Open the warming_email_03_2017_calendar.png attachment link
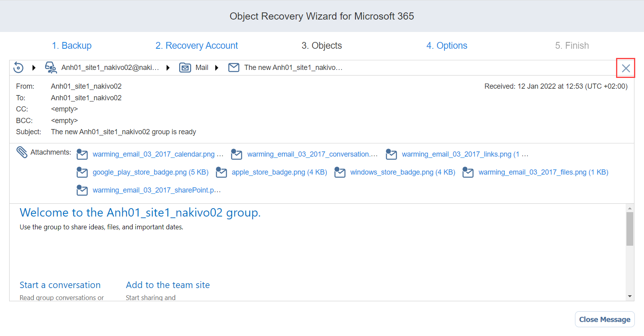The width and height of the screenshot is (644, 336). (154, 154)
